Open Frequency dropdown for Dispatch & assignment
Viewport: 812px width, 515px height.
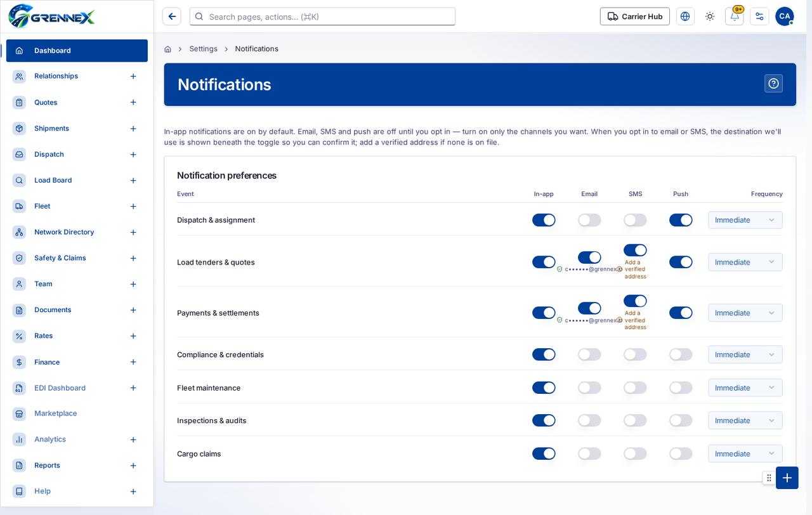(745, 220)
